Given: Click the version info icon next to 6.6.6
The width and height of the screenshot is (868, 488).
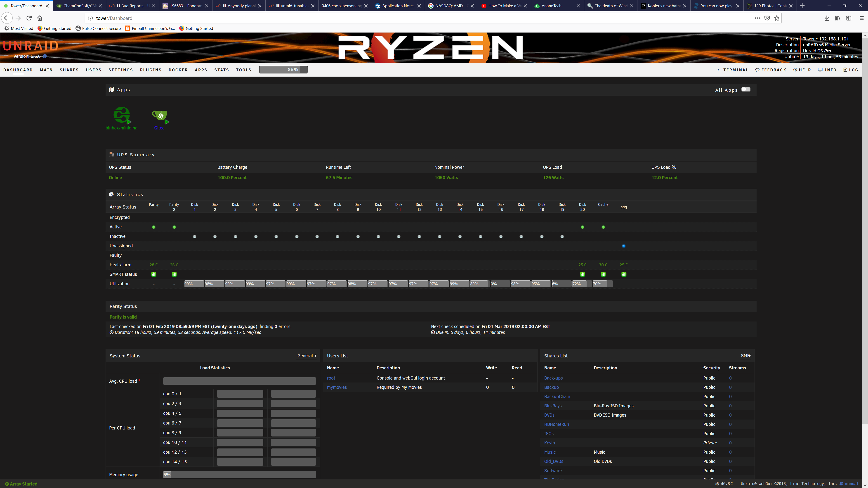Looking at the screenshot, I should point(45,56).
